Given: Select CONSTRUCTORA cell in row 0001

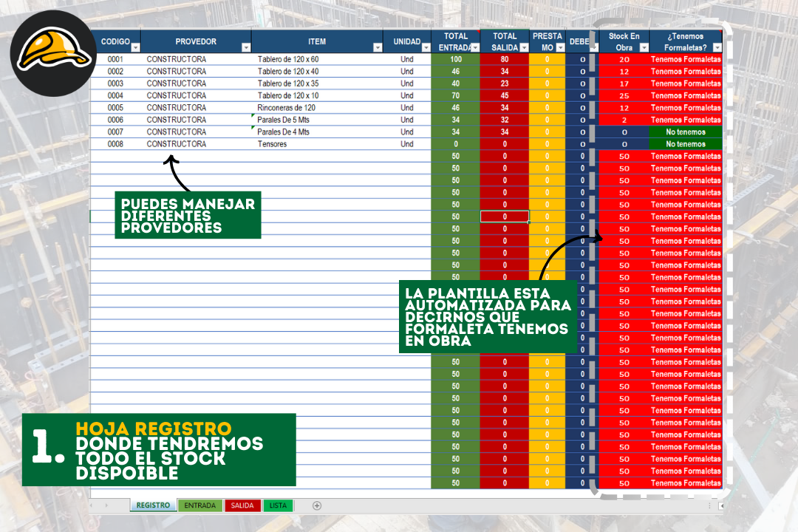Looking at the screenshot, I should (196, 59).
